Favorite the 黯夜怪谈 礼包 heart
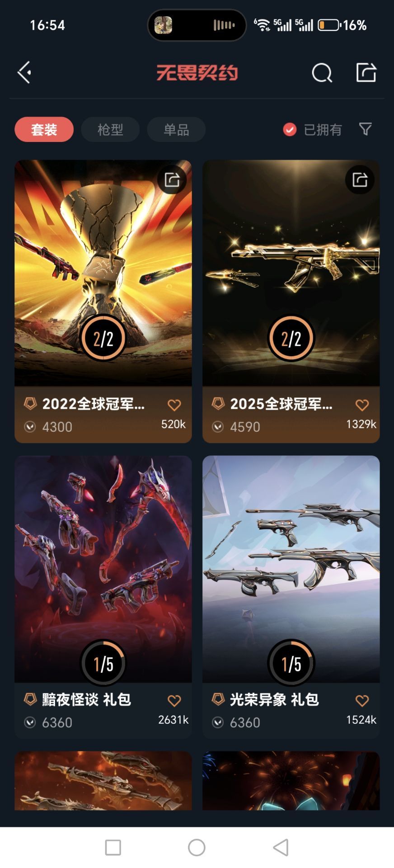The width and height of the screenshot is (394, 868). coord(174,701)
